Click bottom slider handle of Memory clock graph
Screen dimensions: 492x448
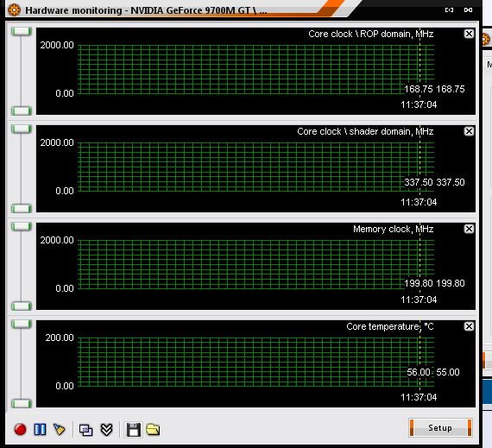coord(22,306)
